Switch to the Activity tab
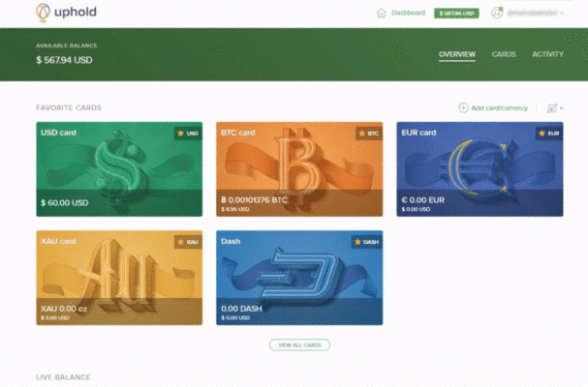 [x=547, y=54]
